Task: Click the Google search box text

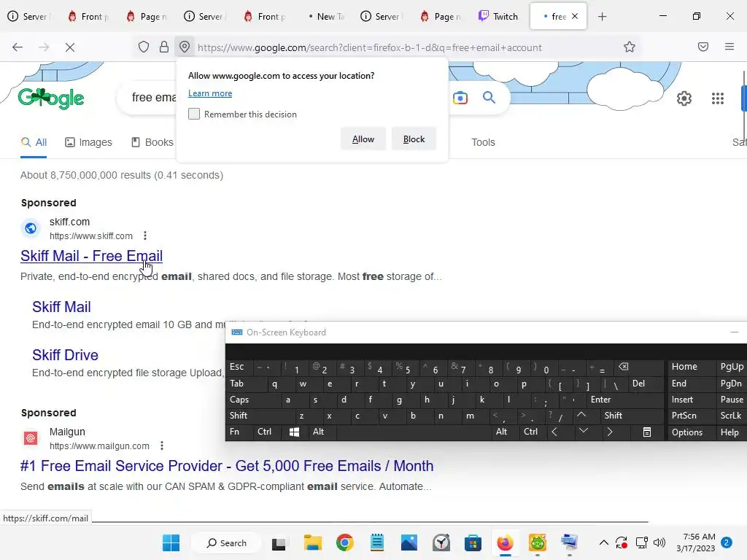Action: click(153, 98)
